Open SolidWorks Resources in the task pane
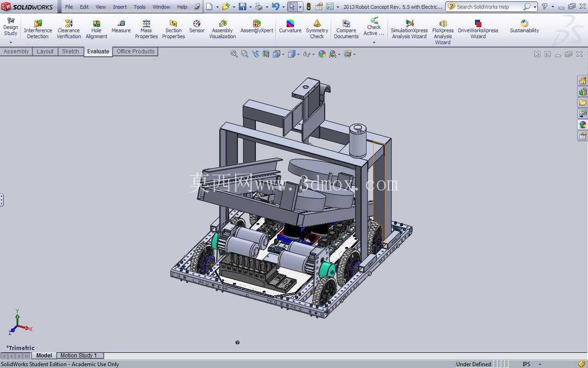 582,80
